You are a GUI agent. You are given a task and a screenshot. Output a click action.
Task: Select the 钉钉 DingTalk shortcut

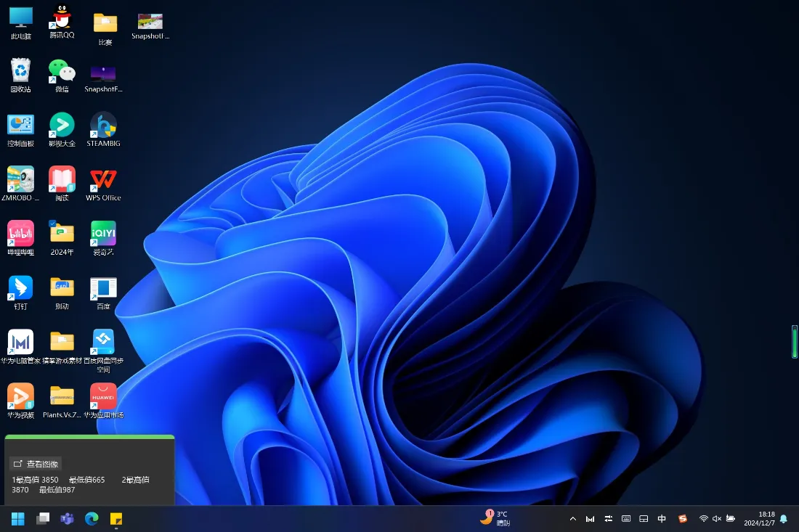coord(21,292)
